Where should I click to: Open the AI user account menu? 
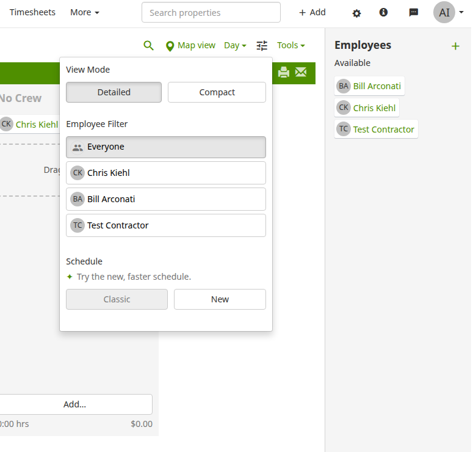pos(449,12)
